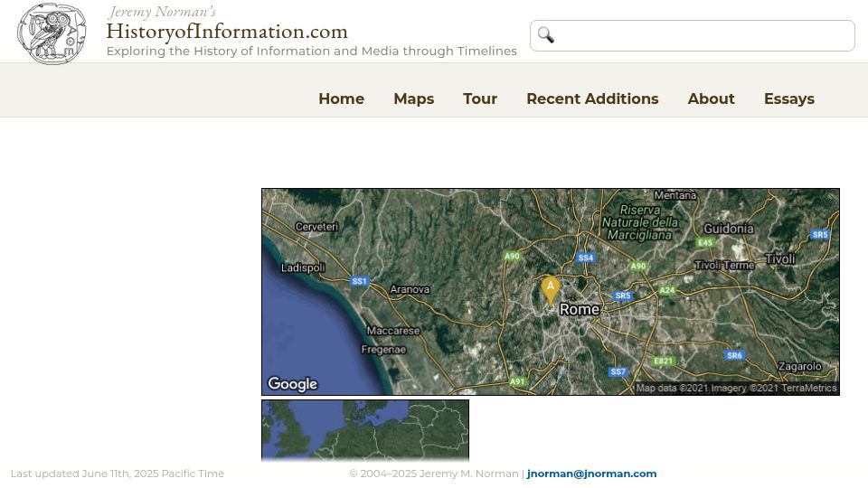Click the Europe map thumbnail
Viewport: 868px width, 488px height.
click(365, 430)
